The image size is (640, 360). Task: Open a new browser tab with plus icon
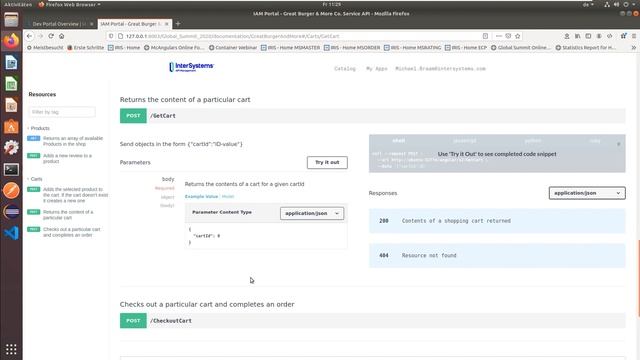(178, 24)
